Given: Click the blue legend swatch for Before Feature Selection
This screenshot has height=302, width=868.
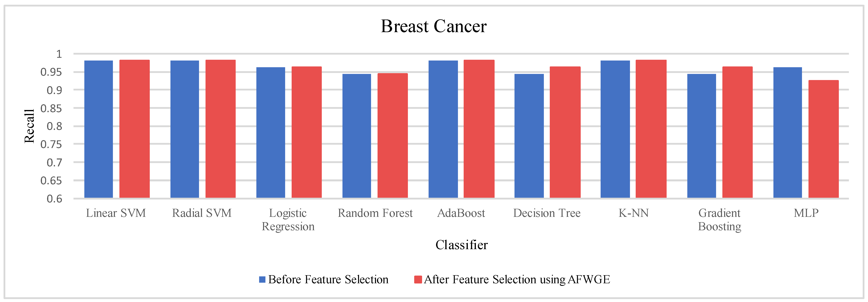Looking at the screenshot, I should click(x=262, y=279).
